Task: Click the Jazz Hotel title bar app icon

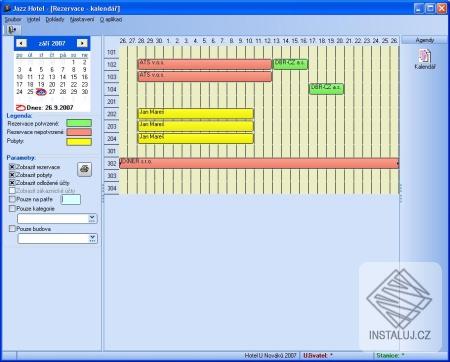Action: (x=7, y=8)
